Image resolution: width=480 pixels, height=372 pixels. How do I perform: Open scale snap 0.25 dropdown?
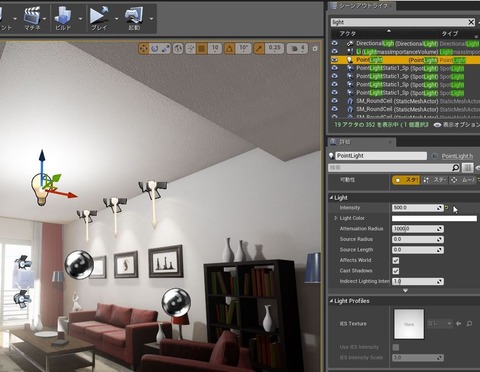(275, 48)
